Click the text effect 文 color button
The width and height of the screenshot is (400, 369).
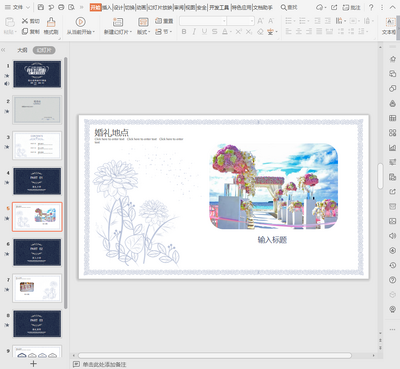272,32
